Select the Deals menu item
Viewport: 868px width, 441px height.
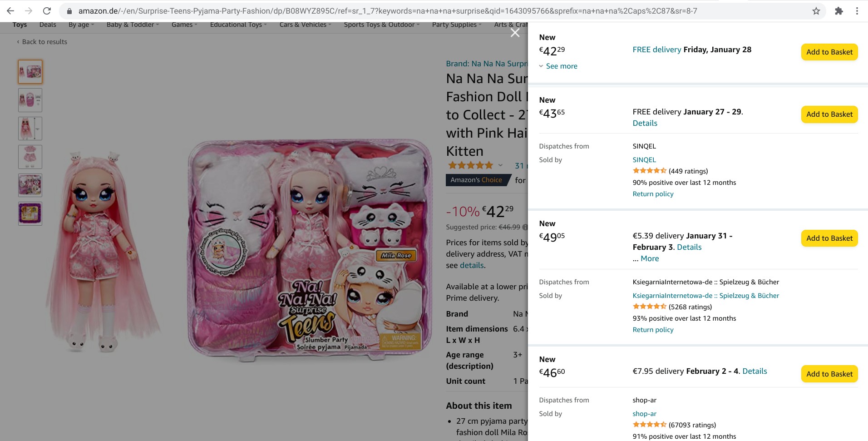coord(48,25)
